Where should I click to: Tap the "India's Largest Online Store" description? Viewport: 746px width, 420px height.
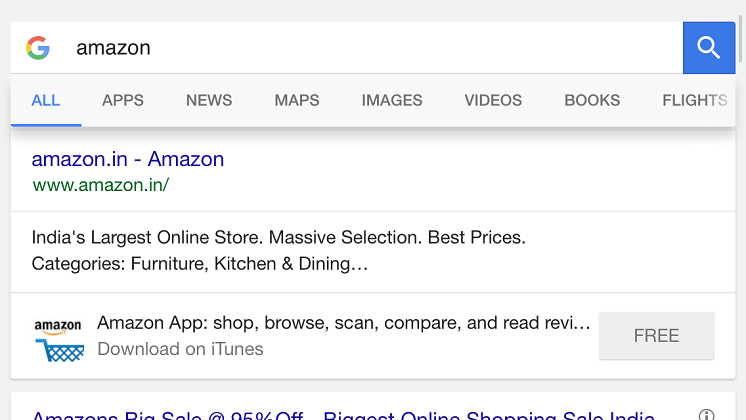tap(279, 251)
